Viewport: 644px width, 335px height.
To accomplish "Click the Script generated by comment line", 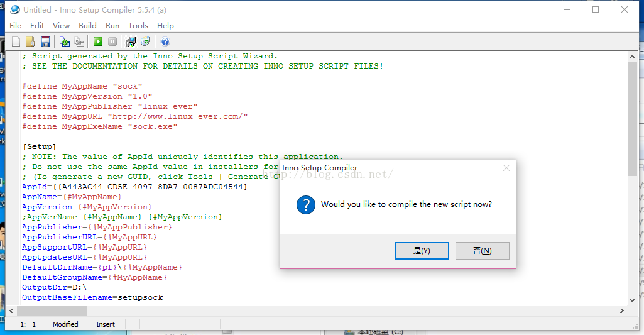I will click(150, 57).
